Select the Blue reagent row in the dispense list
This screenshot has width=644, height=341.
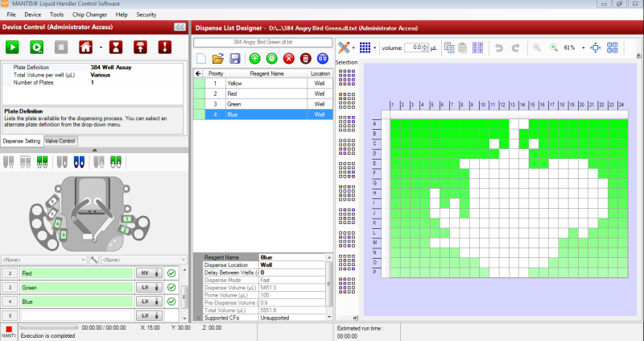[263, 114]
